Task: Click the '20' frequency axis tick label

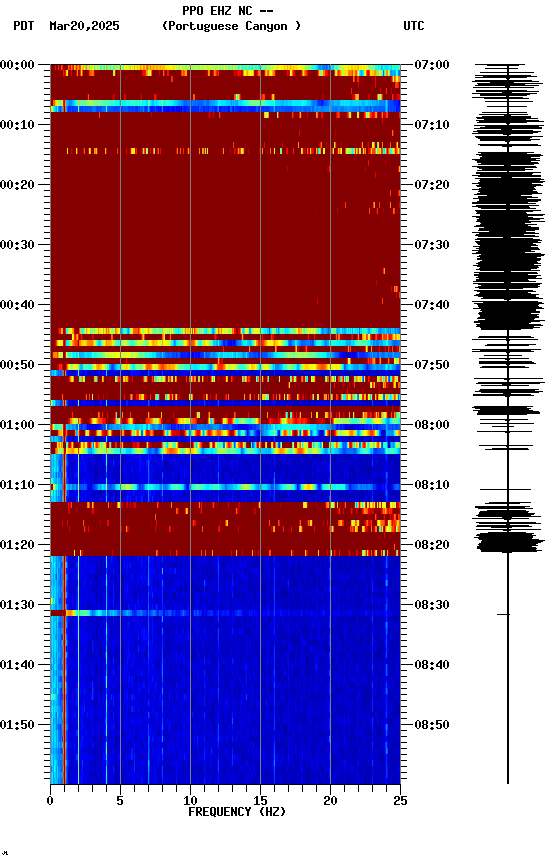Action: [330, 801]
